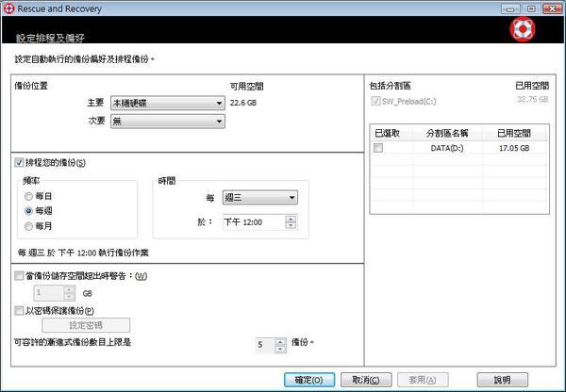Click the 取消(C) button

(366, 380)
